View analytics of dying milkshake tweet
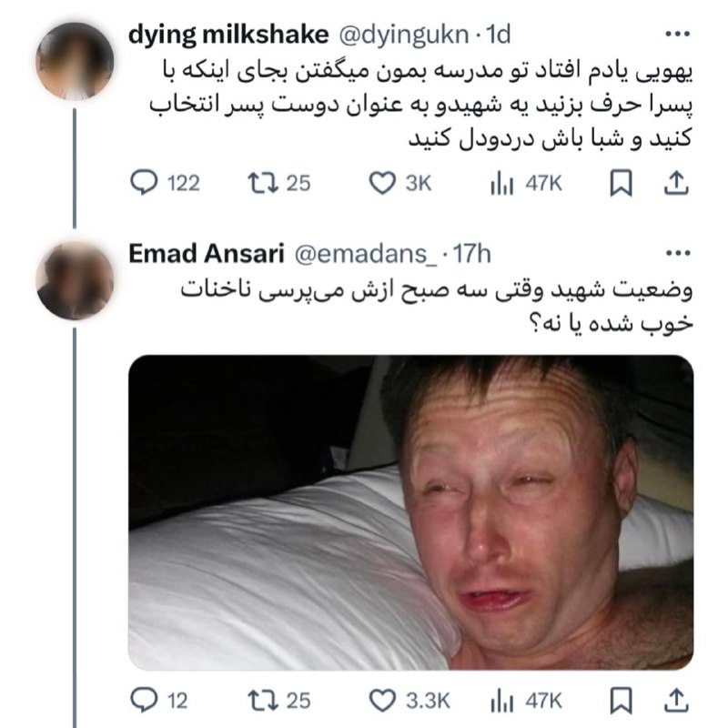The image size is (728, 728). coord(499,183)
